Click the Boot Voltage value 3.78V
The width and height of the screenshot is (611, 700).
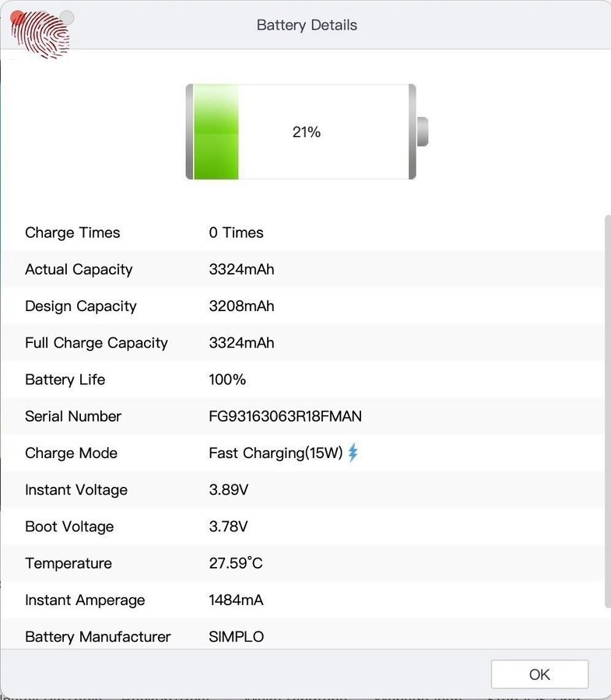pyautogui.click(x=228, y=527)
